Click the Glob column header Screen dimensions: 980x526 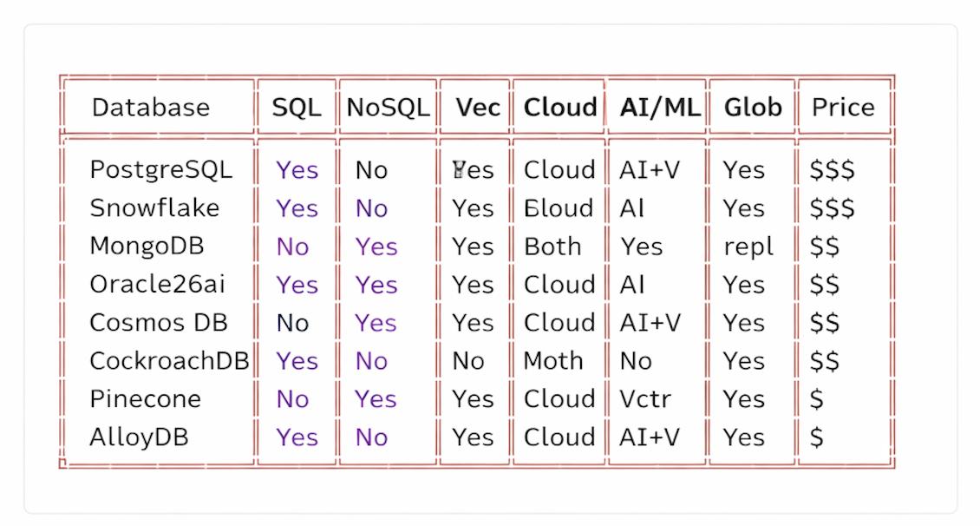point(753,108)
